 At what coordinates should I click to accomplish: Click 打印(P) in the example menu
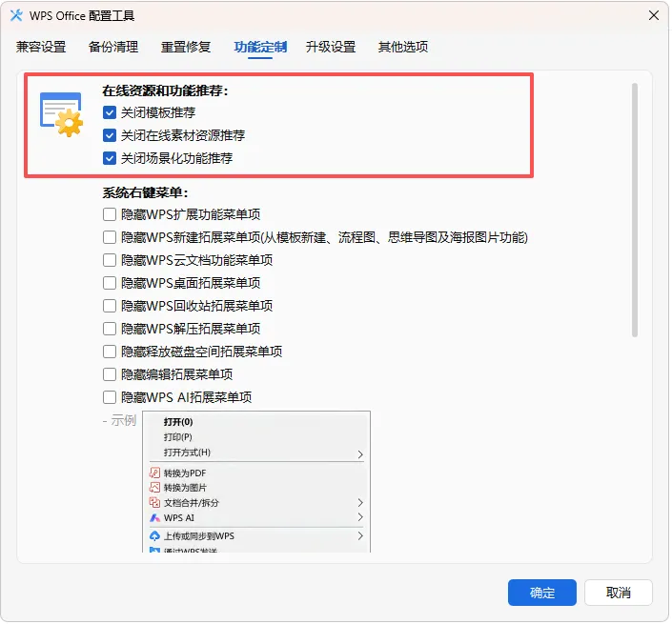(178, 437)
